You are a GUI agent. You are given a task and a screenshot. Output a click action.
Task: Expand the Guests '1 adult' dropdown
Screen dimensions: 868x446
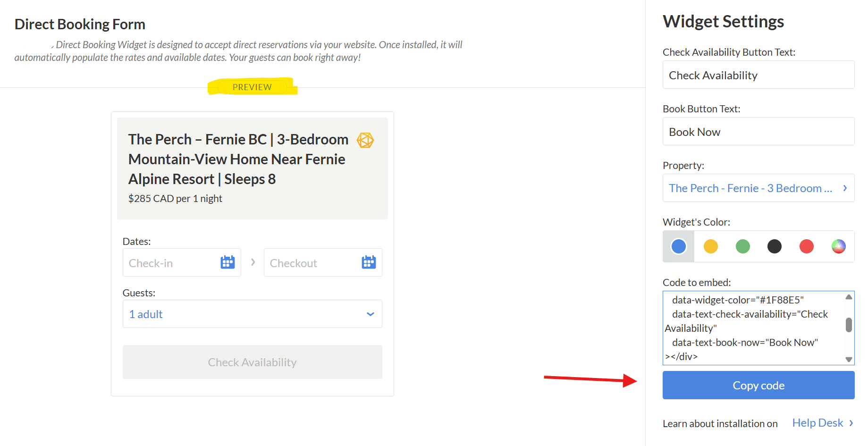[x=253, y=314]
